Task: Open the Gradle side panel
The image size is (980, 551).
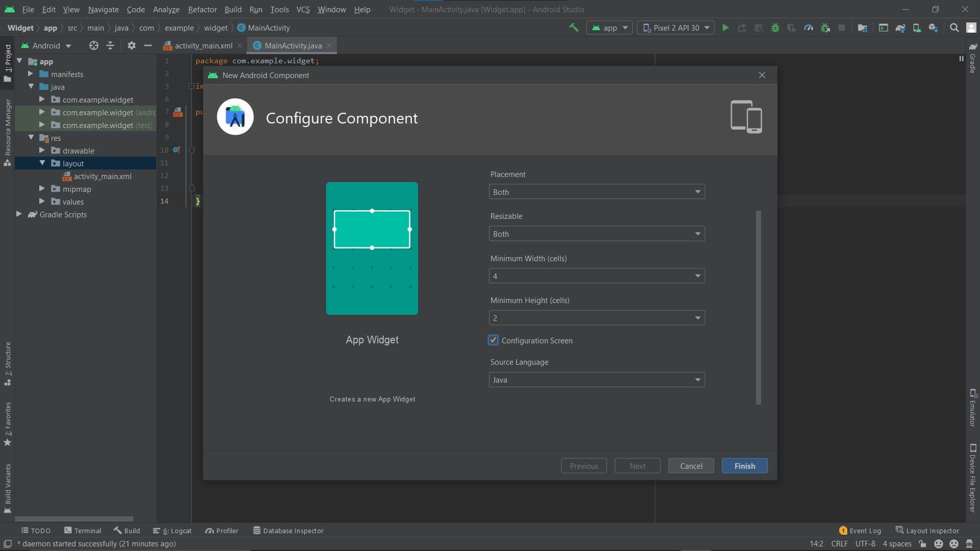Action: coord(973,58)
